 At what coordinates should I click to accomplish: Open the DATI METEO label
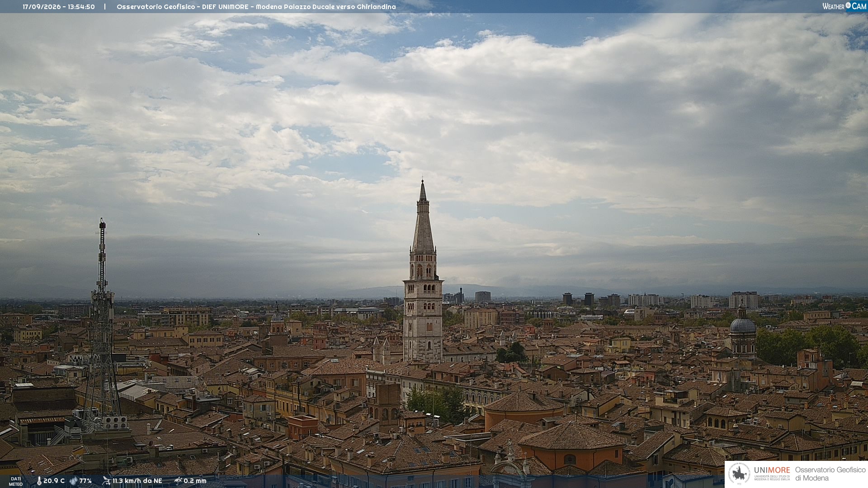click(16, 481)
